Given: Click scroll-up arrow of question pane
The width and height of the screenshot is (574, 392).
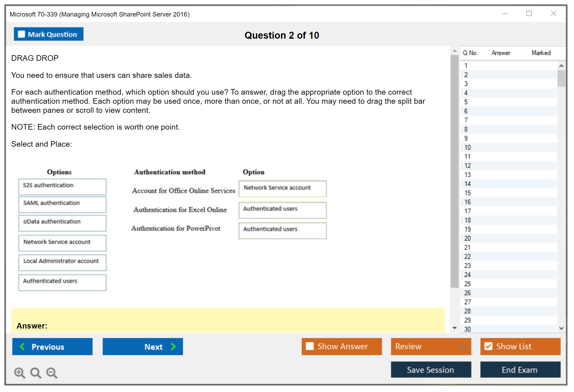Looking at the screenshot, I should (454, 51).
